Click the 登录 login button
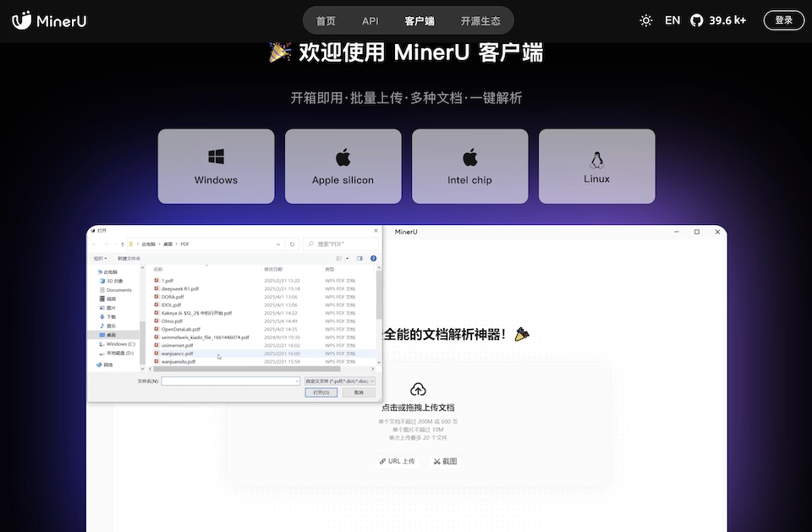The width and height of the screenshot is (812, 532). coord(783,20)
